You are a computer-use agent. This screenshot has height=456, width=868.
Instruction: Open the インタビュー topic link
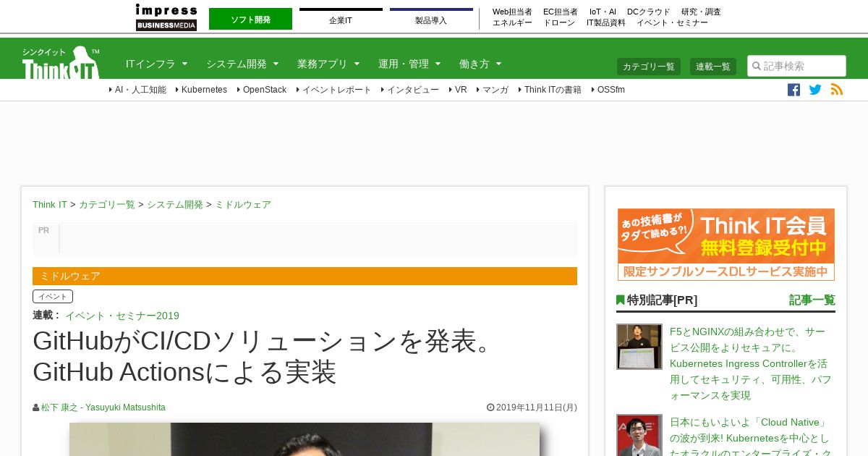pos(409,90)
